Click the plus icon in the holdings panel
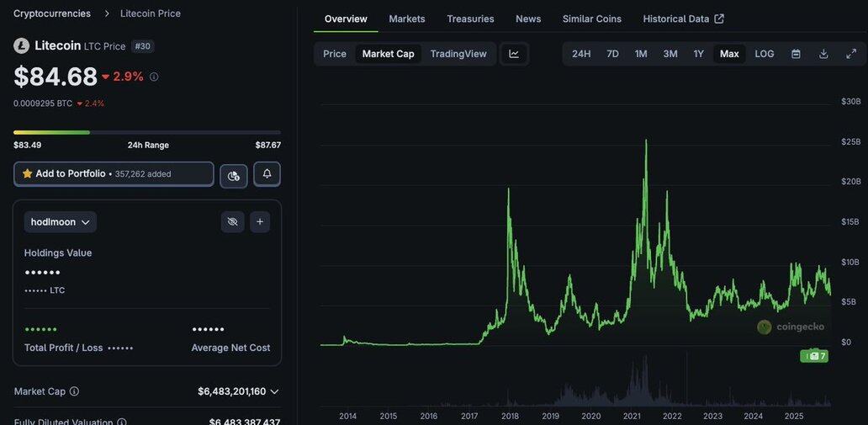This screenshot has height=425, width=868. point(260,222)
